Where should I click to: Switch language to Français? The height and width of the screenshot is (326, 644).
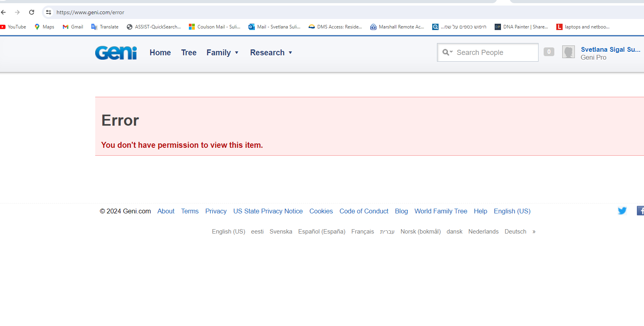pos(362,232)
